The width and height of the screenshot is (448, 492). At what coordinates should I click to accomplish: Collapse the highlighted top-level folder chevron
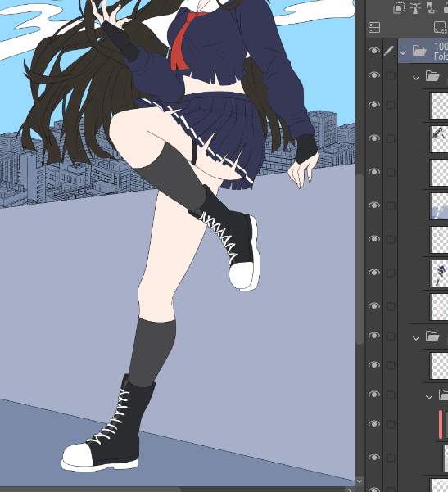[x=403, y=52]
